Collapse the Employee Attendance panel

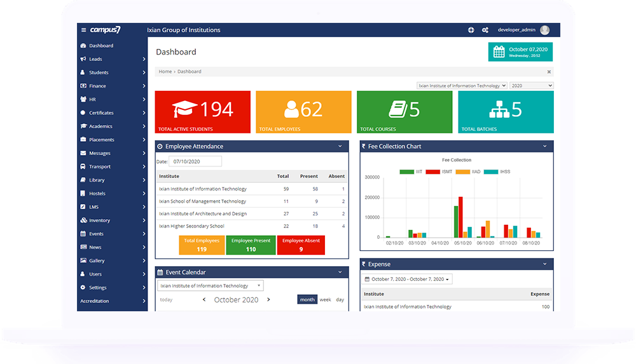click(340, 146)
